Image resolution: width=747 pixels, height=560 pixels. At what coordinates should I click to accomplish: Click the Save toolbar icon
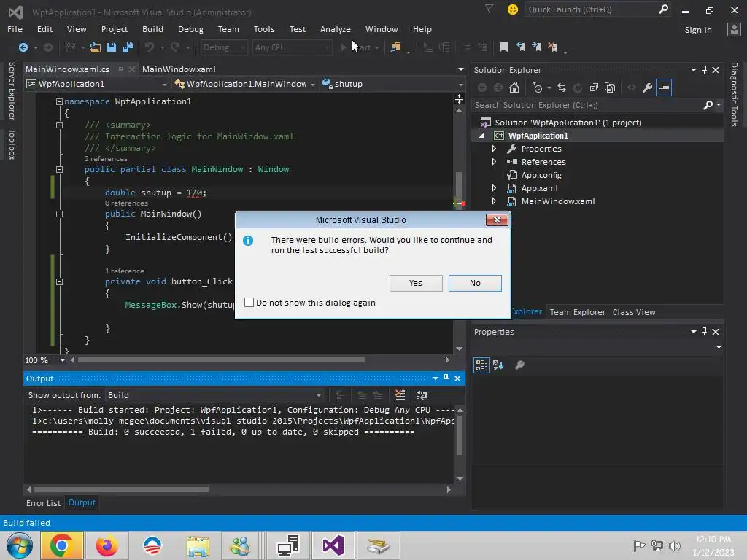(x=112, y=47)
